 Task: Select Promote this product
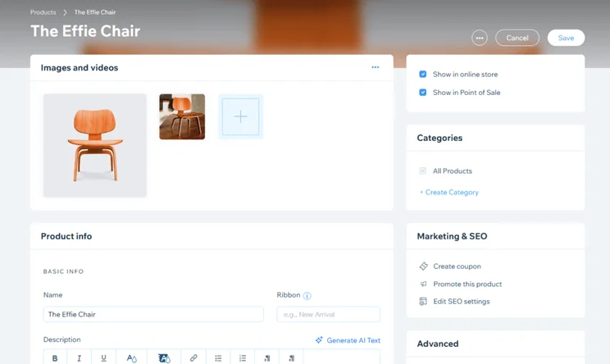(x=467, y=284)
